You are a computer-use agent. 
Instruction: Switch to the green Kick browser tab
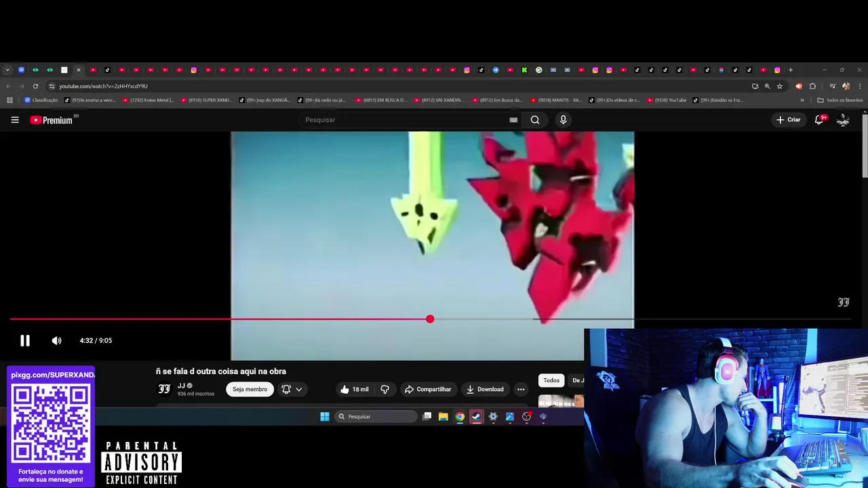pos(524,70)
